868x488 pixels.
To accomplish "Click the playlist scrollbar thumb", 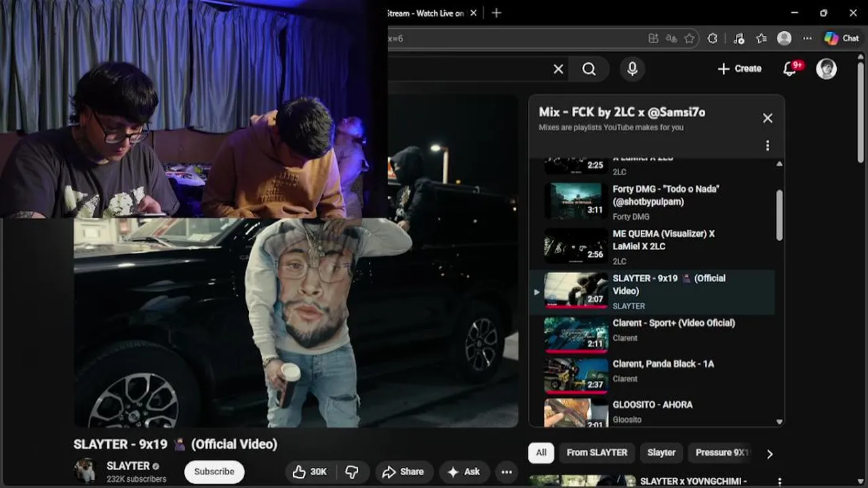I will [x=779, y=215].
